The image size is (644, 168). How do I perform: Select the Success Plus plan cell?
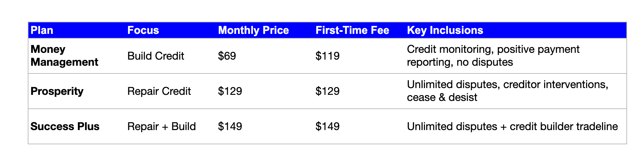pos(65,126)
